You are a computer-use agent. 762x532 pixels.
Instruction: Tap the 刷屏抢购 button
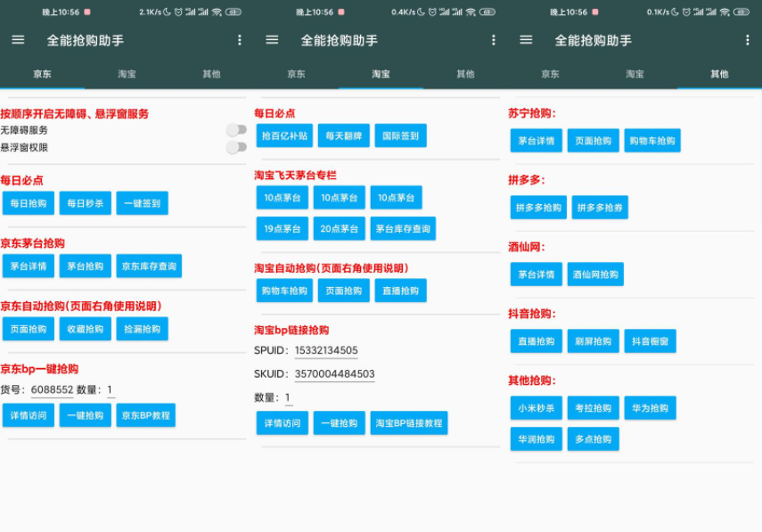click(x=593, y=341)
